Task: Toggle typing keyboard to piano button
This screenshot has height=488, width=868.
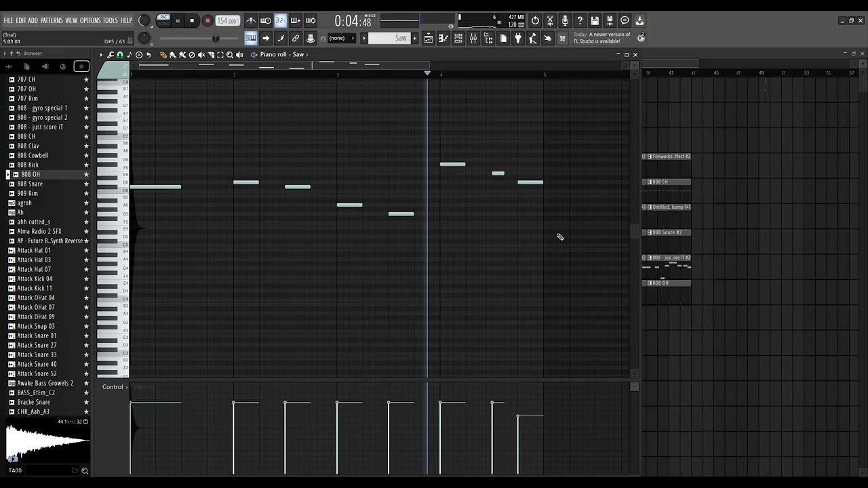Action: tap(251, 39)
